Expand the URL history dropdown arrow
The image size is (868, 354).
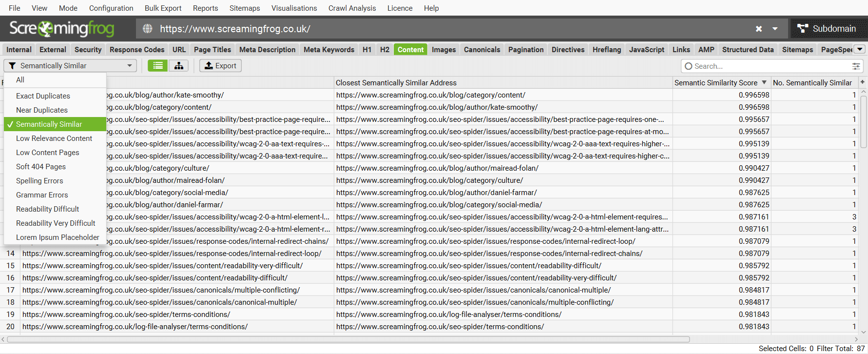775,29
